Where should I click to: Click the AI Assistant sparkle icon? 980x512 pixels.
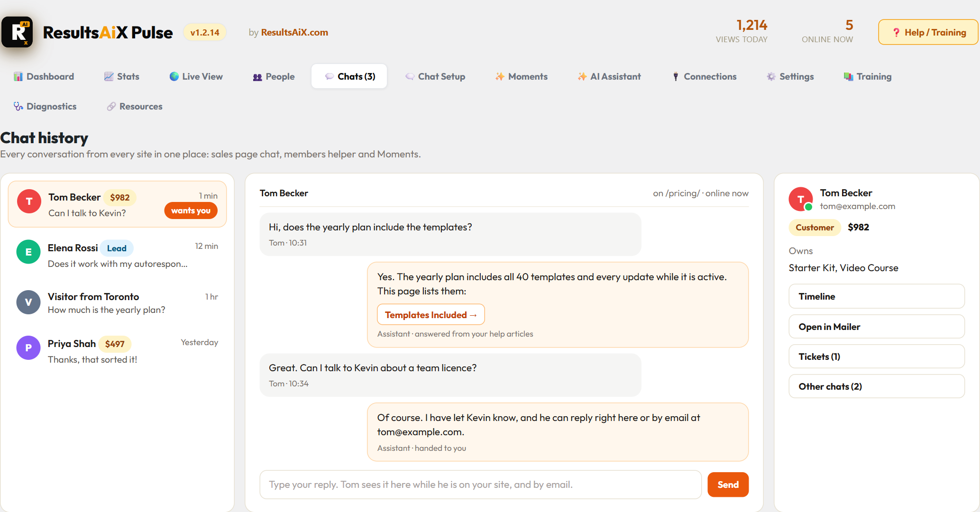pyautogui.click(x=582, y=77)
